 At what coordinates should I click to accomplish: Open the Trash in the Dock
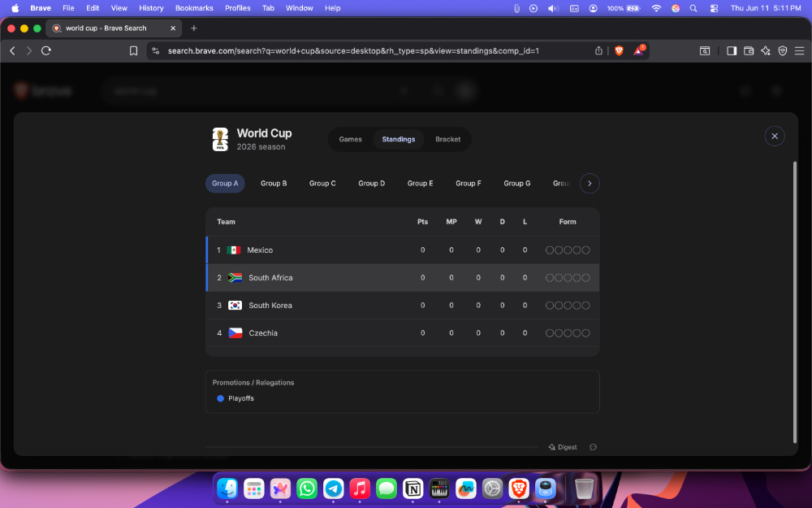(584, 488)
